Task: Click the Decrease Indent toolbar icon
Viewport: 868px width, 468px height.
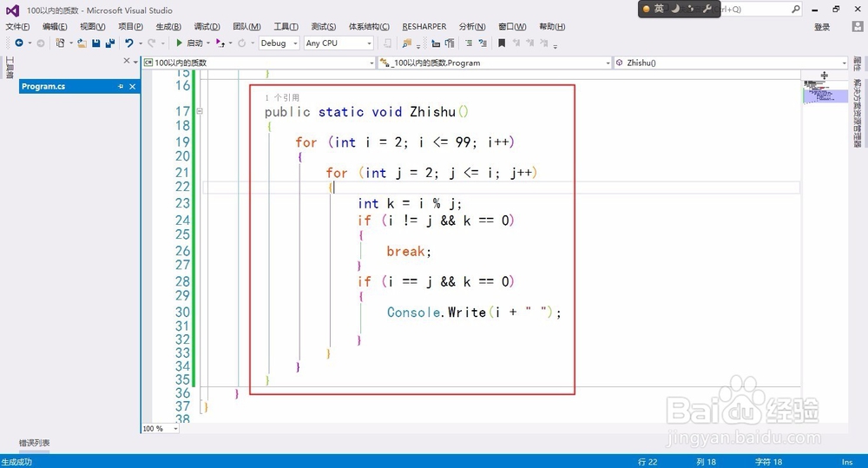Action: (x=436, y=43)
